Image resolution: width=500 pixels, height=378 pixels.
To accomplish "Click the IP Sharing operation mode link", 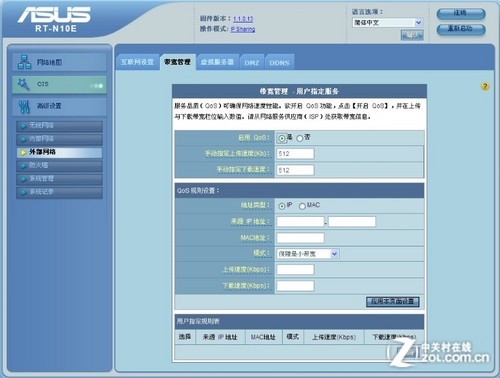I will pyautogui.click(x=243, y=29).
